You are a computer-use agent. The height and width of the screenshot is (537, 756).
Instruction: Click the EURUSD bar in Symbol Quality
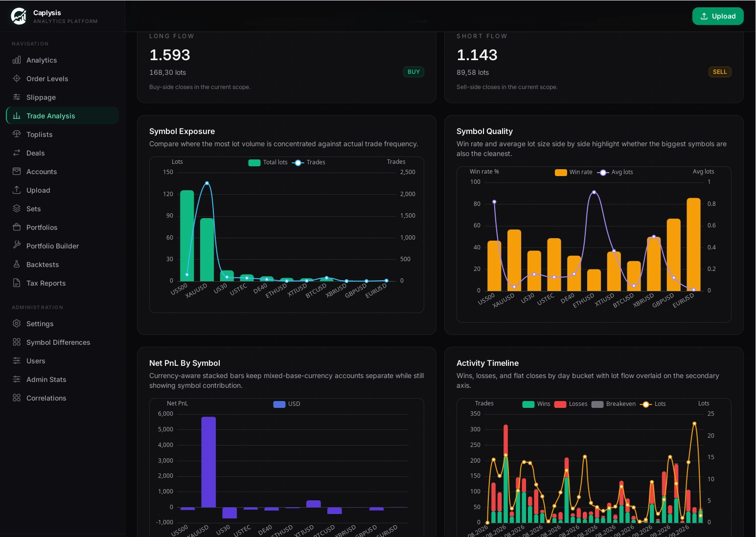click(693, 245)
